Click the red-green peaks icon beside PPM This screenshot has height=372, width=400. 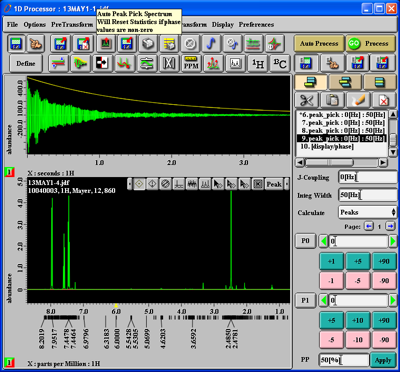(213, 63)
